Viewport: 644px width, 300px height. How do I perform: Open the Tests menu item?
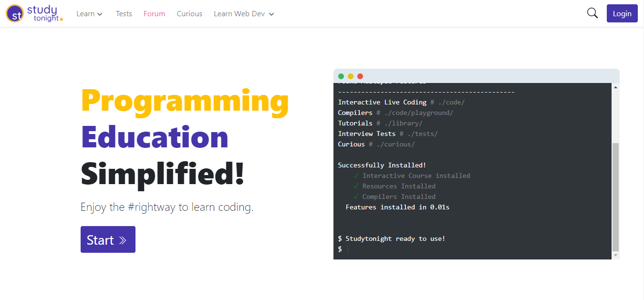click(124, 14)
